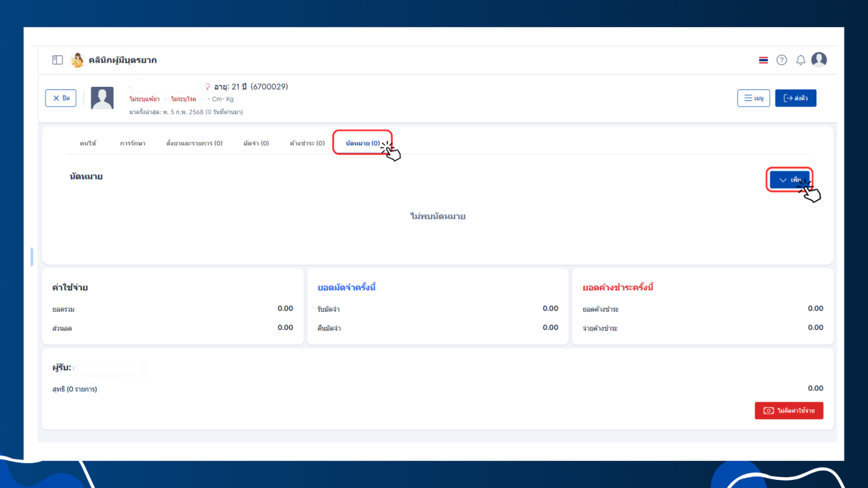Viewport: 868px width, 488px height.
Task: Go to สั่งยาและรายการ (0) tab
Action: [x=194, y=143]
